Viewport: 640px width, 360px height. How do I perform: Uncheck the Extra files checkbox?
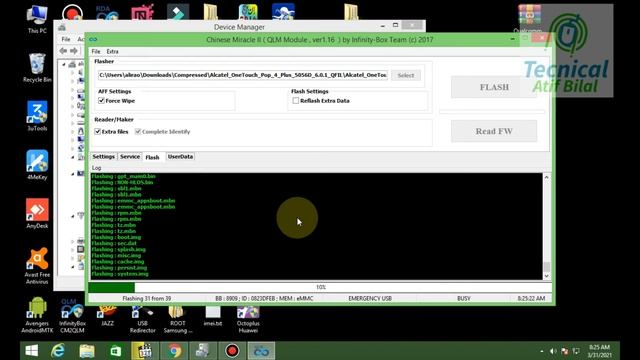pyautogui.click(x=98, y=131)
